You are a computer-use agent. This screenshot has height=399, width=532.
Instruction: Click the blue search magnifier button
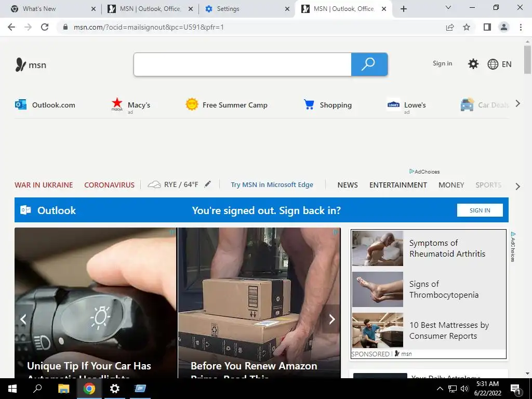click(x=369, y=64)
